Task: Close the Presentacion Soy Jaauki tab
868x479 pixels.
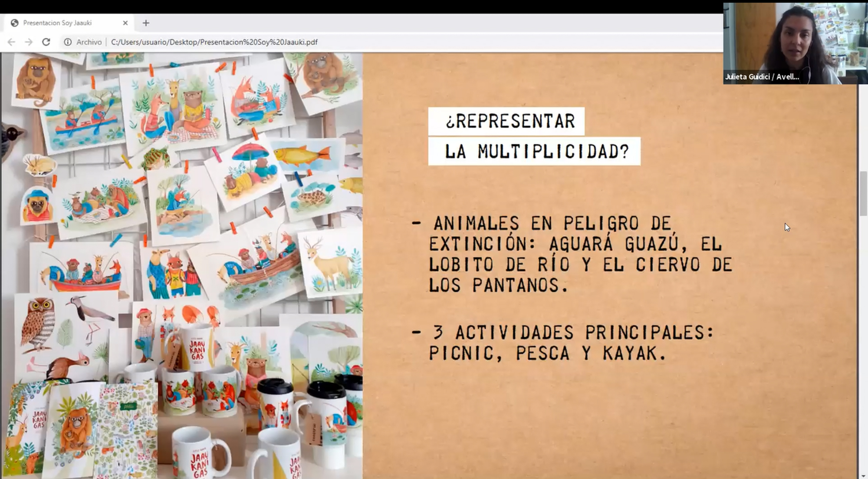Action: pyautogui.click(x=125, y=23)
